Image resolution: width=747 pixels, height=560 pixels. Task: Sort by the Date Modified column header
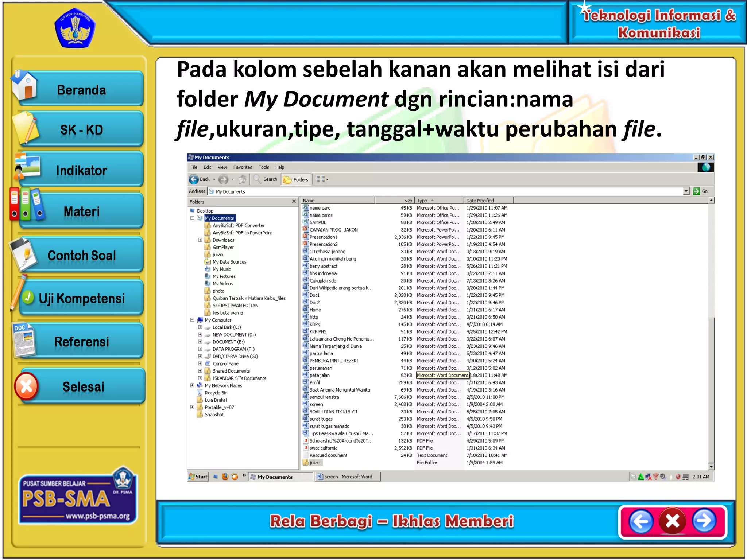[x=489, y=201]
